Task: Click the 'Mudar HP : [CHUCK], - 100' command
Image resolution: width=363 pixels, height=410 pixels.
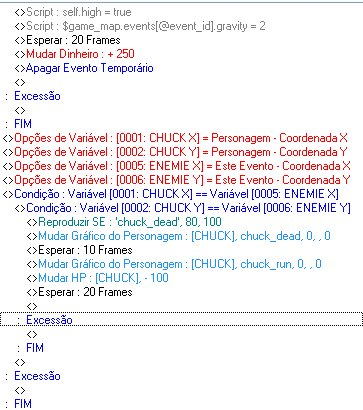Action: click(98, 278)
